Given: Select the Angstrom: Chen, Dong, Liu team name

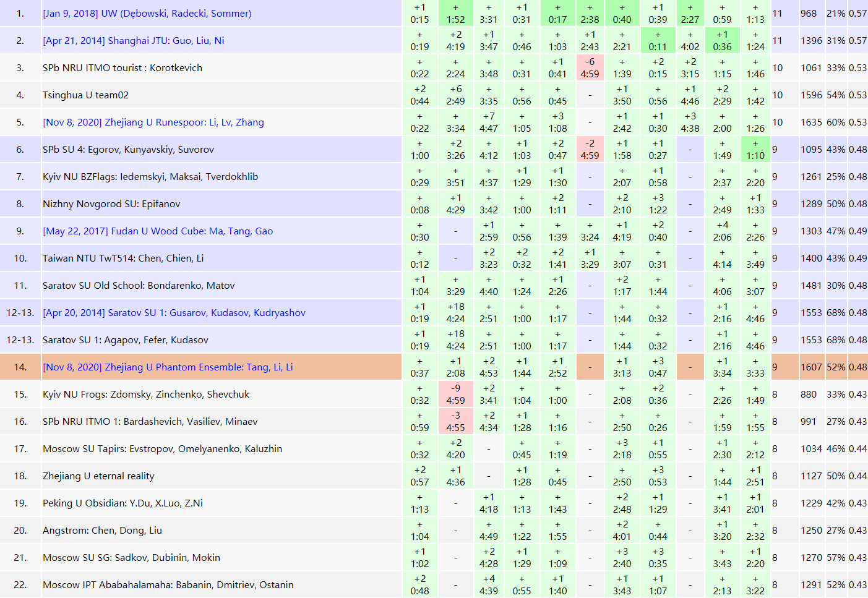Looking at the screenshot, I should [102, 531].
